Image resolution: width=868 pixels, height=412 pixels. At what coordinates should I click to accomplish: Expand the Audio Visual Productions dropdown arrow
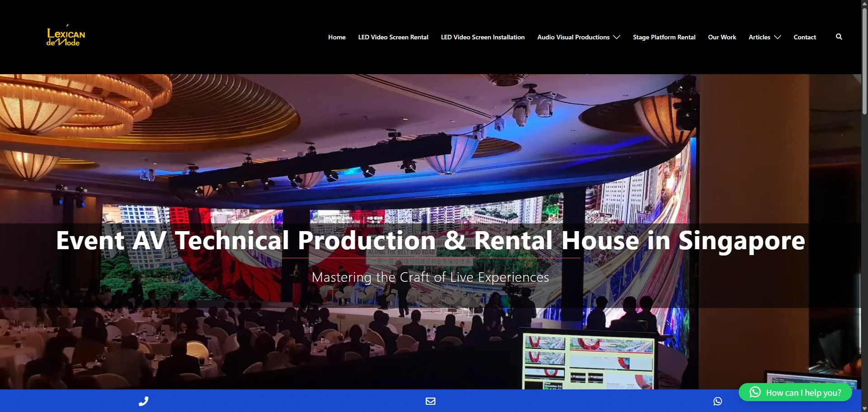(x=617, y=37)
